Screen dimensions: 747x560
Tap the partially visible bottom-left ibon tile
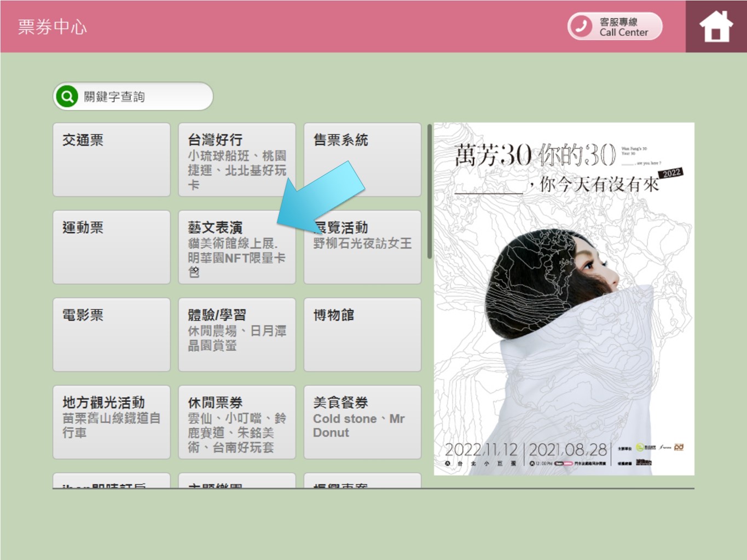(x=112, y=481)
